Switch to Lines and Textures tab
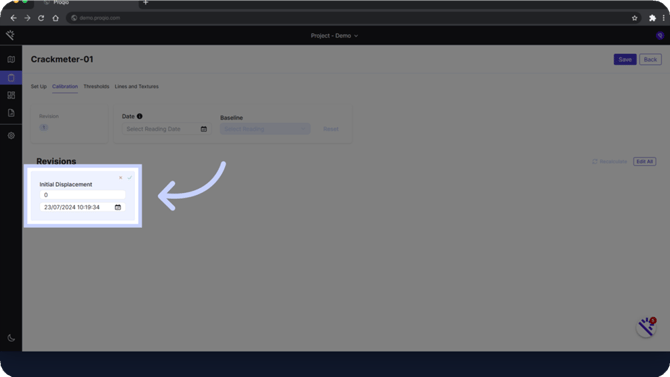Image resolution: width=670 pixels, height=377 pixels. [x=136, y=86]
